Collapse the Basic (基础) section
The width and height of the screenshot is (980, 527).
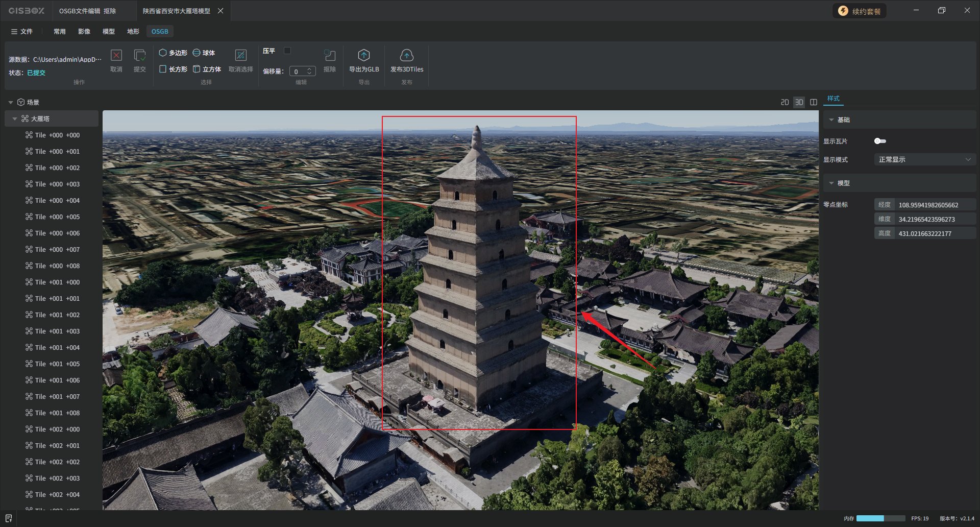(831, 120)
